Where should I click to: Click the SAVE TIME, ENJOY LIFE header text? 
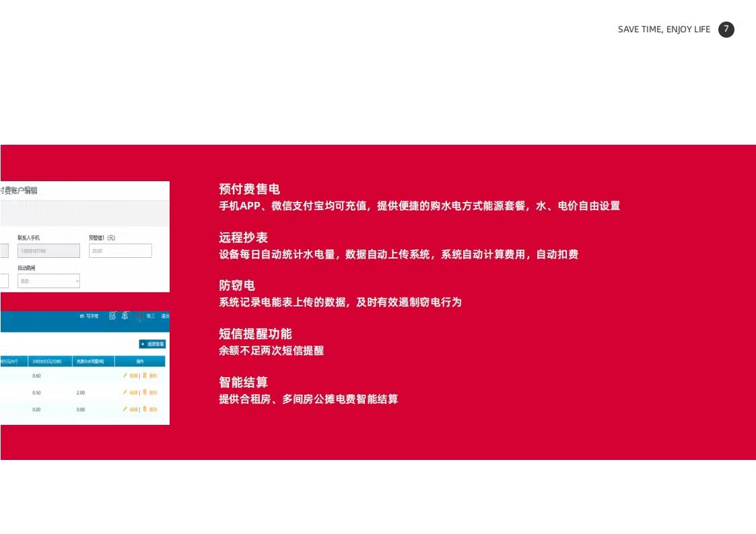tap(664, 30)
